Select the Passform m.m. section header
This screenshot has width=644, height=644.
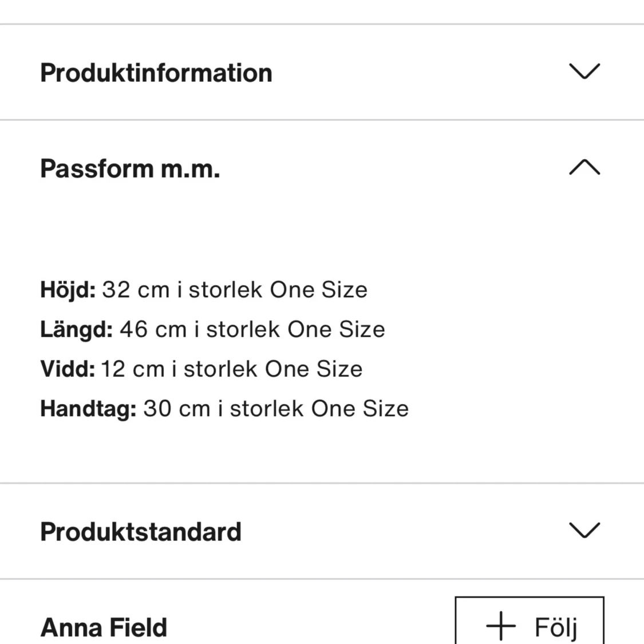(x=130, y=168)
